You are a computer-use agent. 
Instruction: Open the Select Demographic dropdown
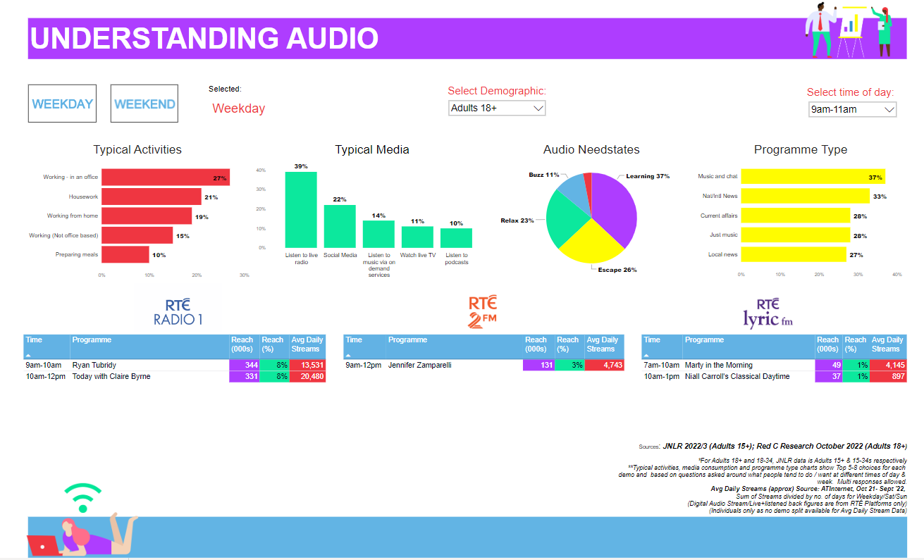(497, 108)
